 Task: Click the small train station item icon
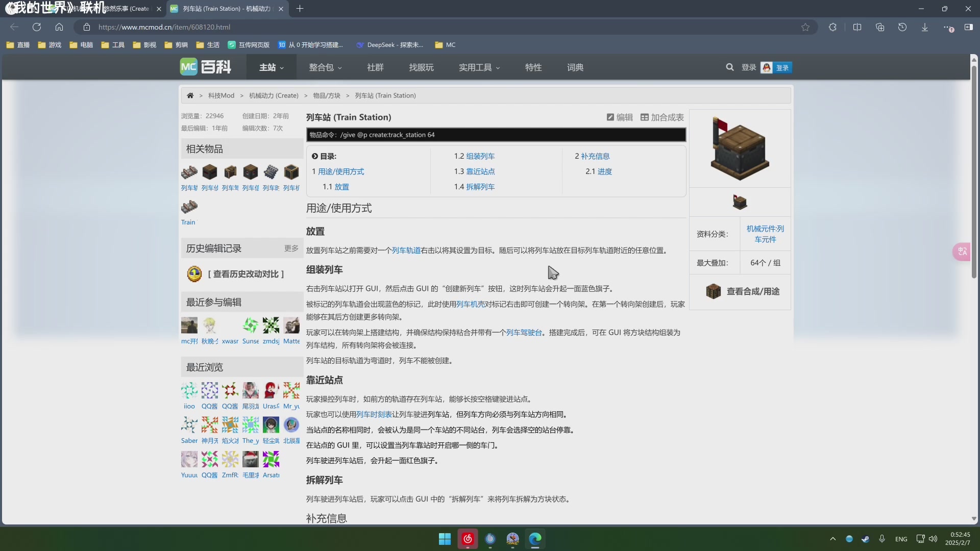tap(740, 202)
